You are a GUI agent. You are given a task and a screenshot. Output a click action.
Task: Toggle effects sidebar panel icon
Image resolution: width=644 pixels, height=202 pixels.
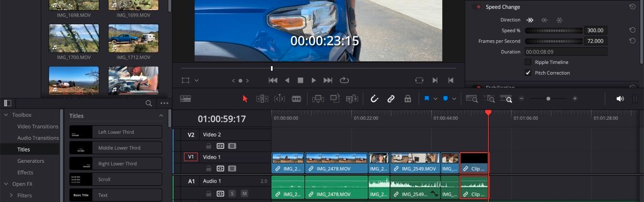8,103
